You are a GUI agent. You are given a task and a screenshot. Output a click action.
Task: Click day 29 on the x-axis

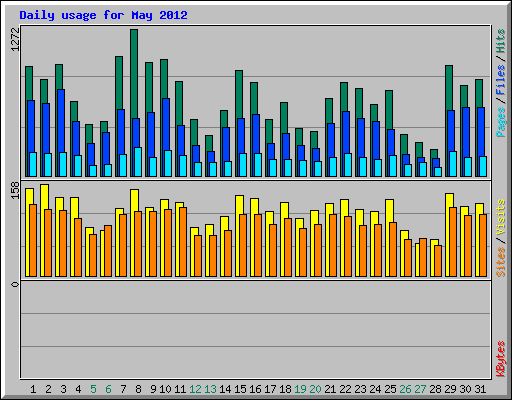tap(450, 389)
